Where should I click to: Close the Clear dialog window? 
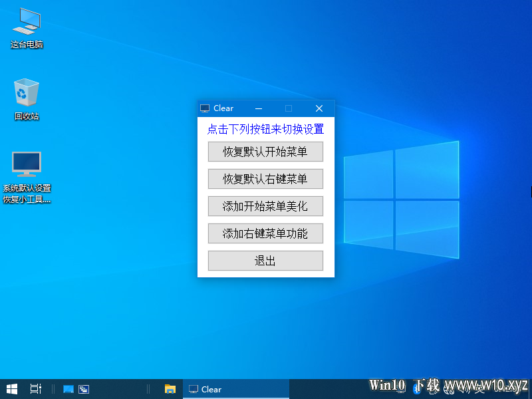(319, 108)
